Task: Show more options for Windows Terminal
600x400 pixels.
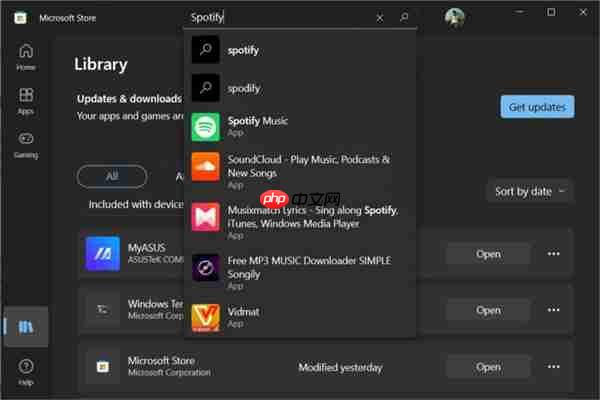Action: pyautogui.click(x=554, y=310)
